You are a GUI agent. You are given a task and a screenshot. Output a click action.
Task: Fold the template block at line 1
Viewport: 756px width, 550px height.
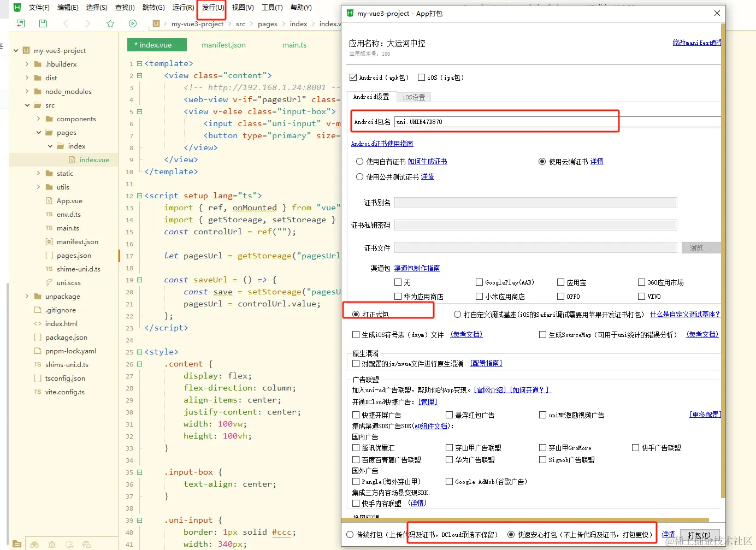(139, 63)
